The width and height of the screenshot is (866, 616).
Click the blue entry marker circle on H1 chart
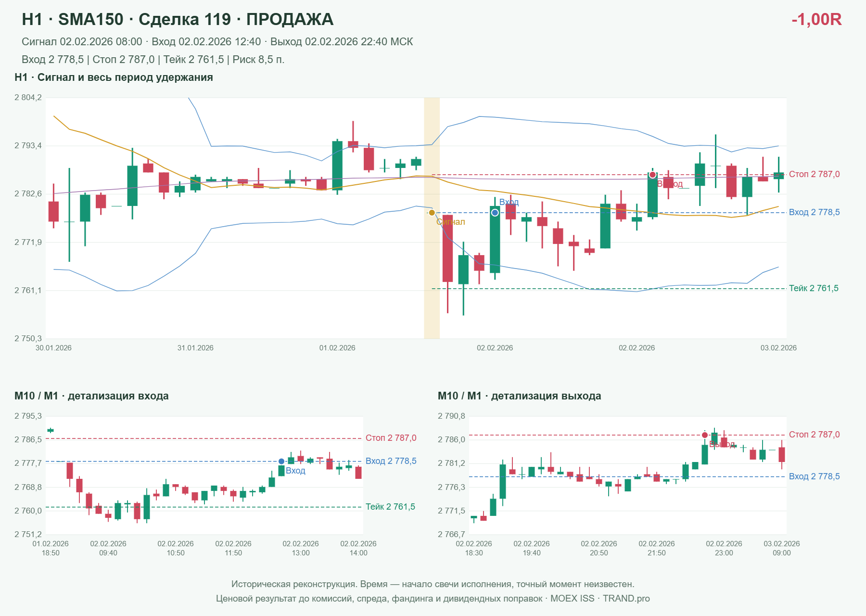[x=495, y=213]
